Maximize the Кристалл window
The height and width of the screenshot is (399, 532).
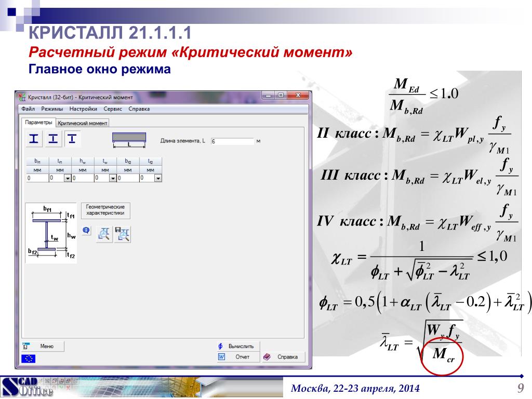(x=281, y=96)
